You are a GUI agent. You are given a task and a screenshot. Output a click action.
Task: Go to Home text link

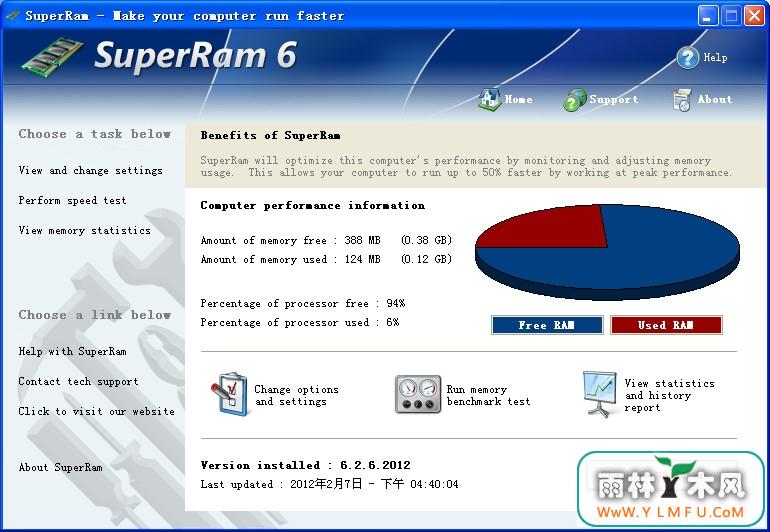[x=519, y=99]
